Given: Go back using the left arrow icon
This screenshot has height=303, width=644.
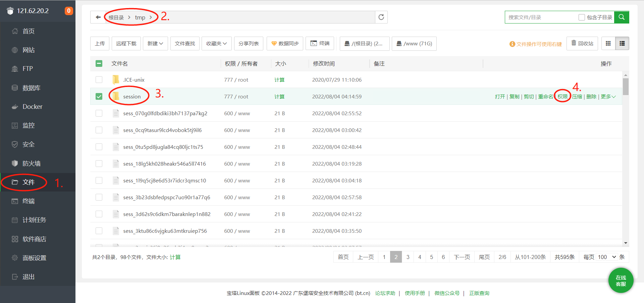Looking at the screenshot, I should [98, 17].
